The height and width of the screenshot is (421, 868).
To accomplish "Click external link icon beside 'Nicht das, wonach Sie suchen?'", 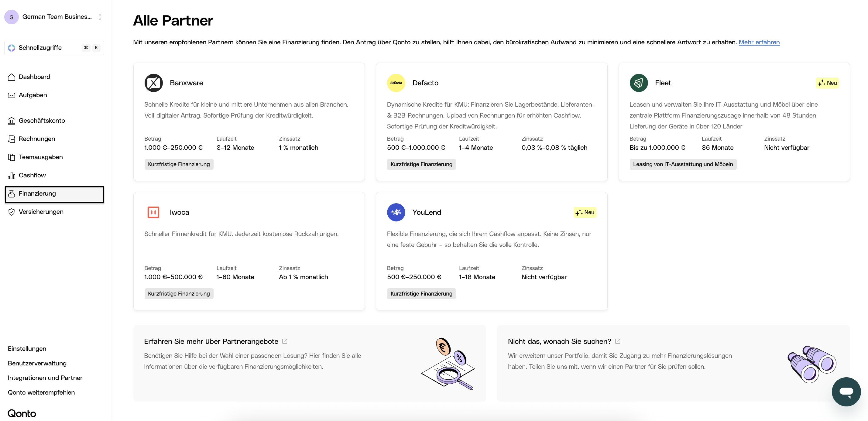I will (618, 341).
